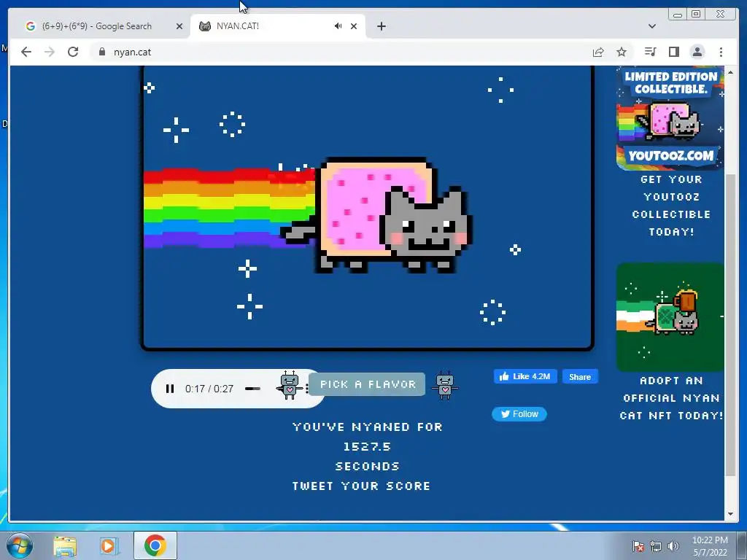Screen dimensions: 747x560
Task: Open the Chrome three-dot menu
Action: 721,52
